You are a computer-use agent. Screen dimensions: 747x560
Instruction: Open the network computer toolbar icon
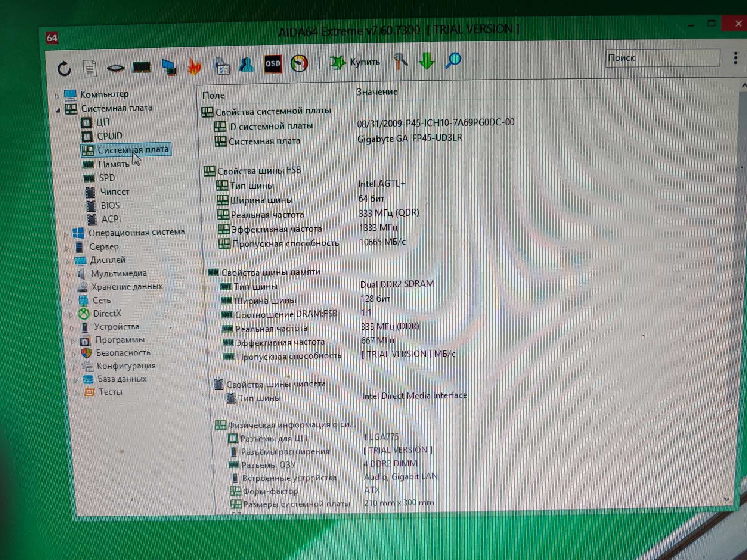click(x=169, y=67)
